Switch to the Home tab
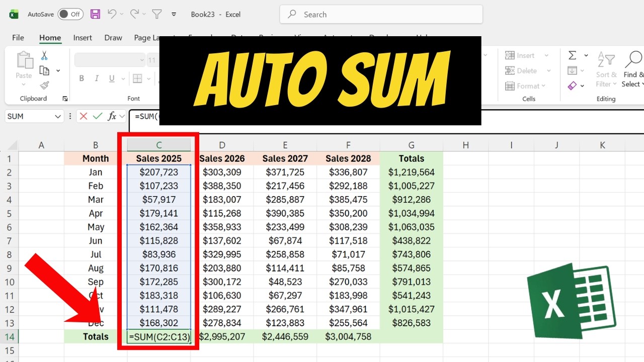 point(50,38)
